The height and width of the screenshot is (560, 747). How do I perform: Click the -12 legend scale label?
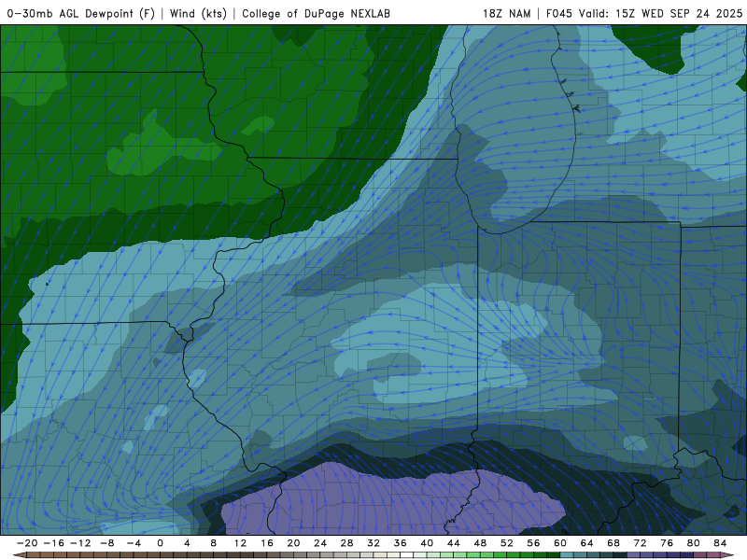tap(80, 543)
